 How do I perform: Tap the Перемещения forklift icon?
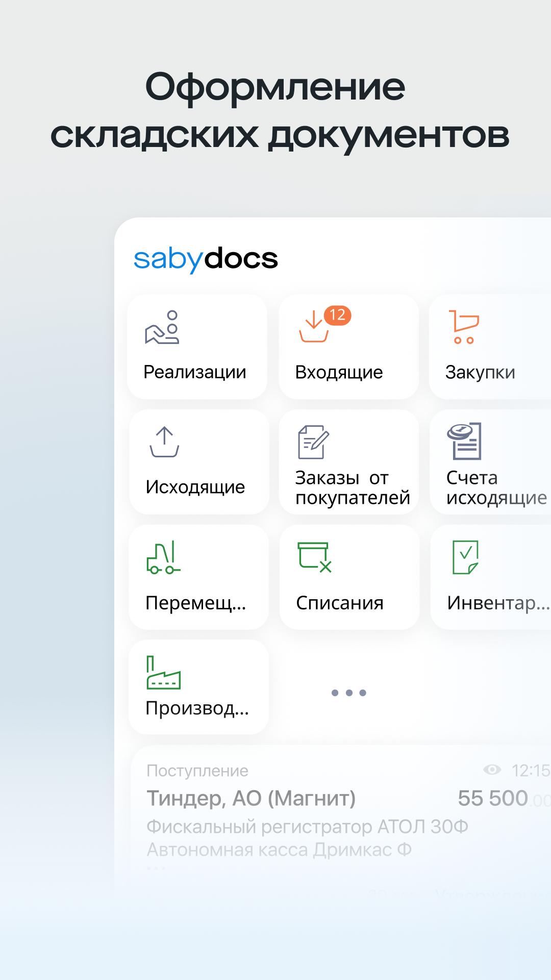point(163,557)
